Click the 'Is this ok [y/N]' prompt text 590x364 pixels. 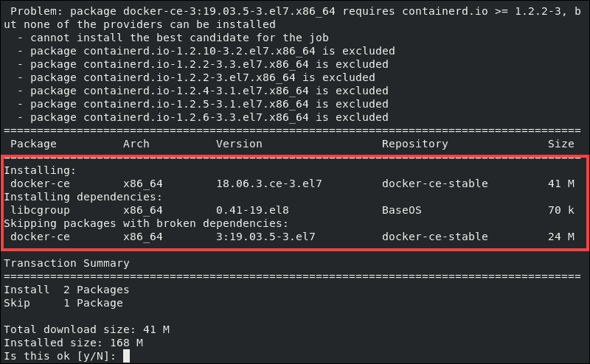[60, 356]
